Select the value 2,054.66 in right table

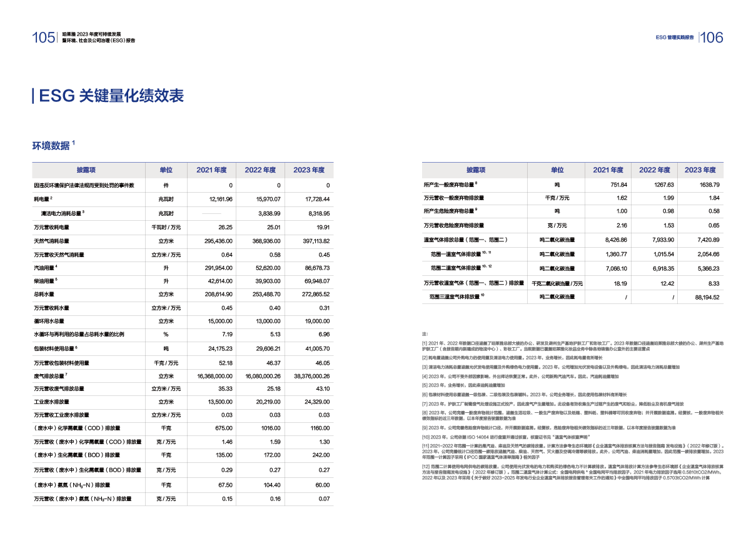[x=708, y=253]
